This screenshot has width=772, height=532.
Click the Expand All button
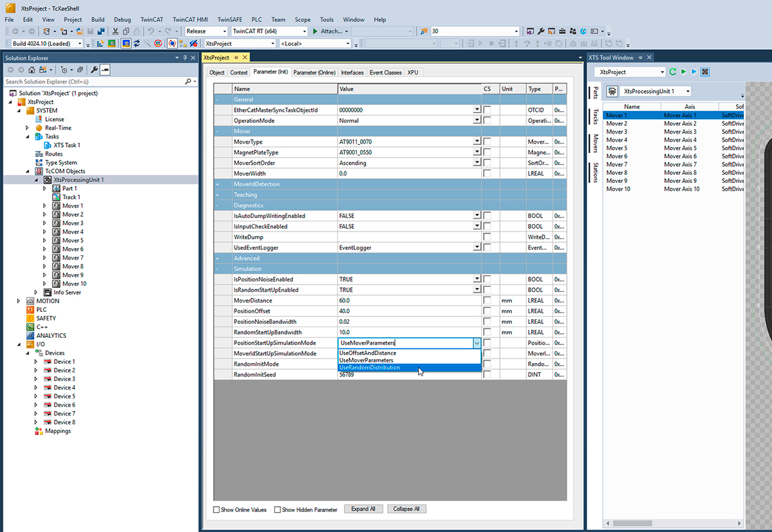[363, 509]
